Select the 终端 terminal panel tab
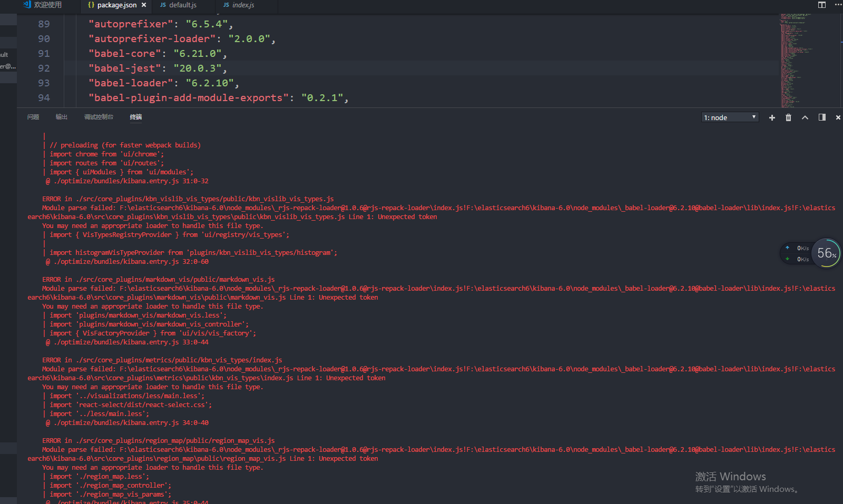843x504 pixels. [136, 117]
